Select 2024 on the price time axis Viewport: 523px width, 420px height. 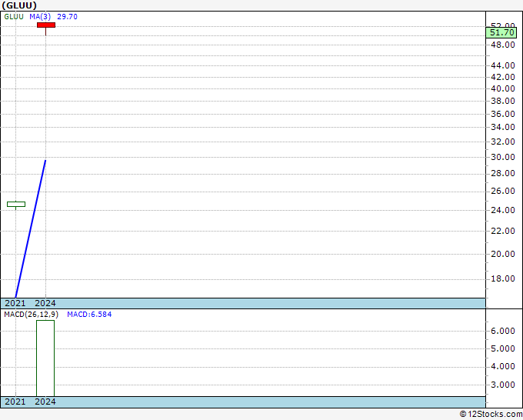click(x=45, y=303)
